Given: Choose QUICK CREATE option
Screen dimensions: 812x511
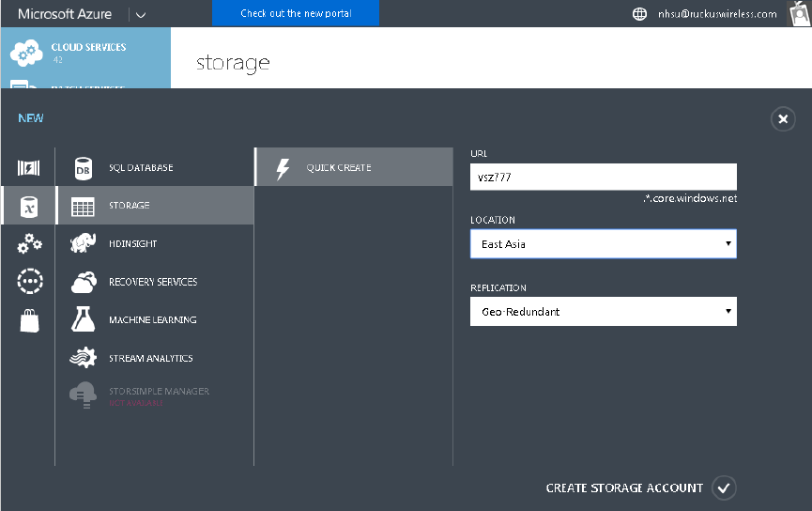Looking at the screenshot, I should 354,167.
